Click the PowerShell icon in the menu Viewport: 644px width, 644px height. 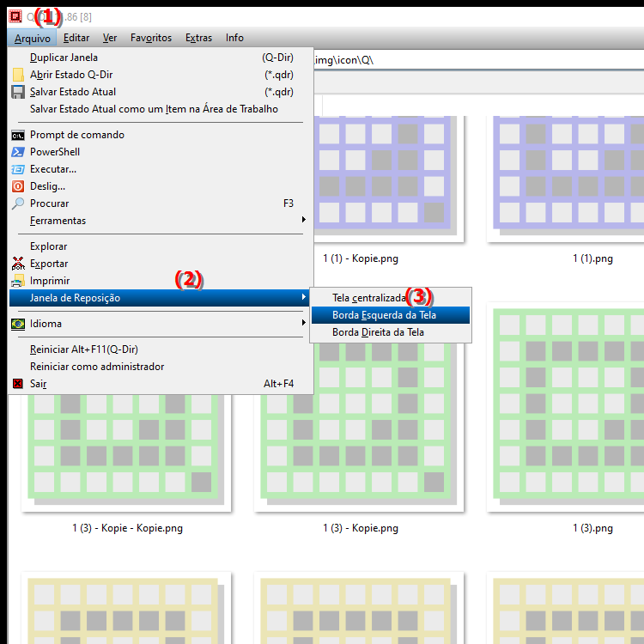point(18,152)
